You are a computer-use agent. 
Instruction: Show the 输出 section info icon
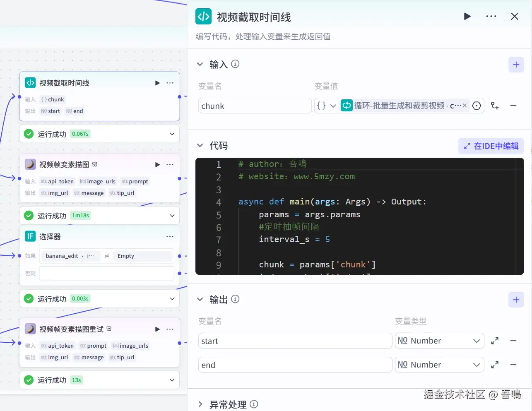(x=235, y=299)
